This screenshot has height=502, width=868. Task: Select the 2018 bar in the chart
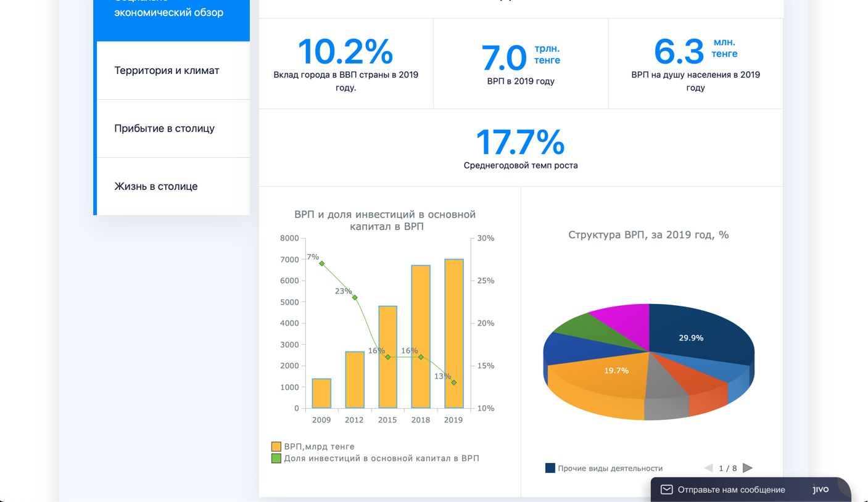[x=421, y=337]
